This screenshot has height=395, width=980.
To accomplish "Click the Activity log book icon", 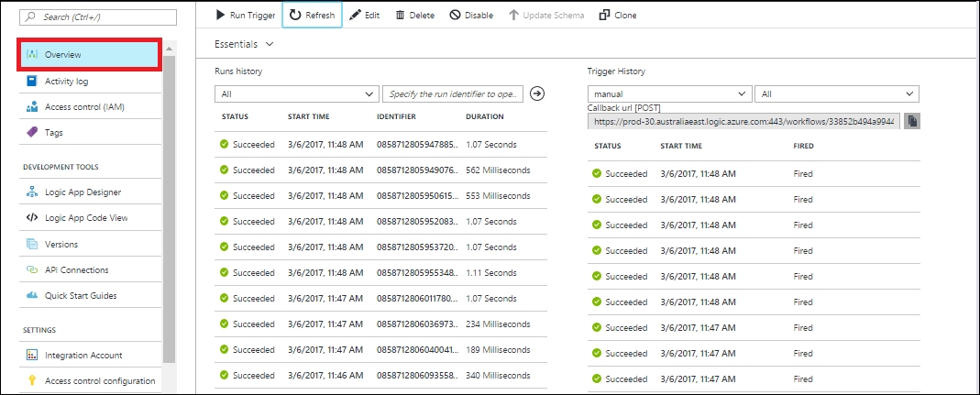I will click(x=32, y=82).
